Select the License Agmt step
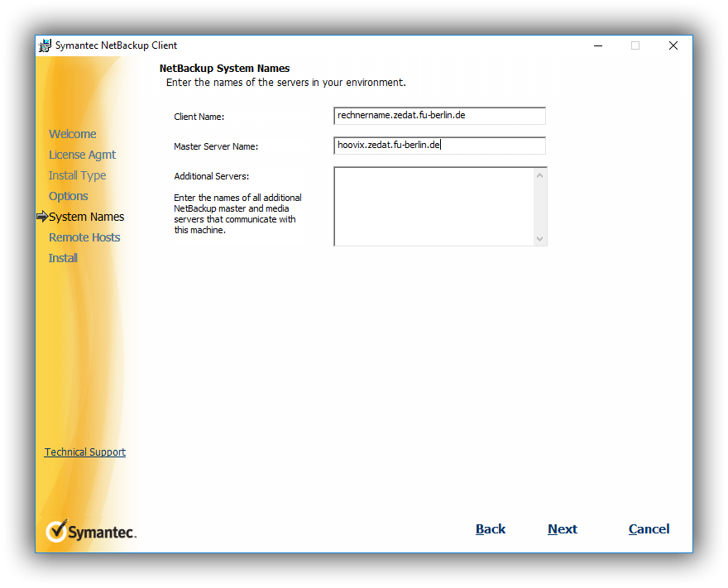The image size is (728, 588). (x=82, y=155)
